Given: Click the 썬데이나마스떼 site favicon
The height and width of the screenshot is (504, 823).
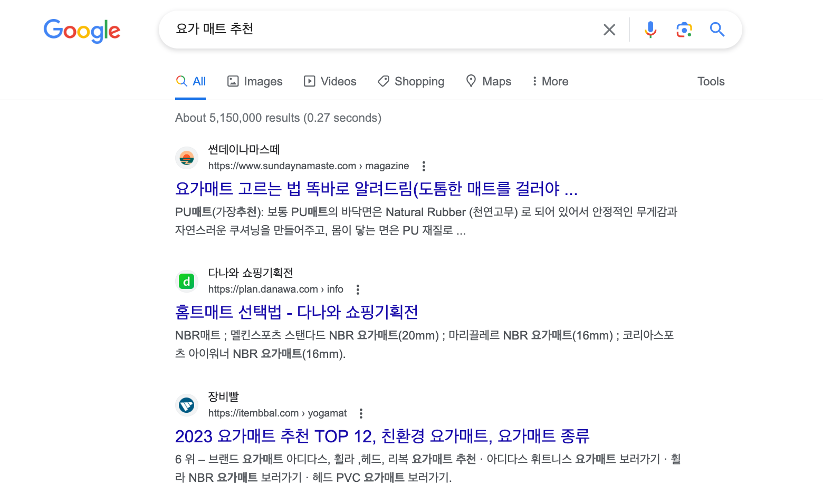Looking at the screenshot, I should tap(186, 158).
